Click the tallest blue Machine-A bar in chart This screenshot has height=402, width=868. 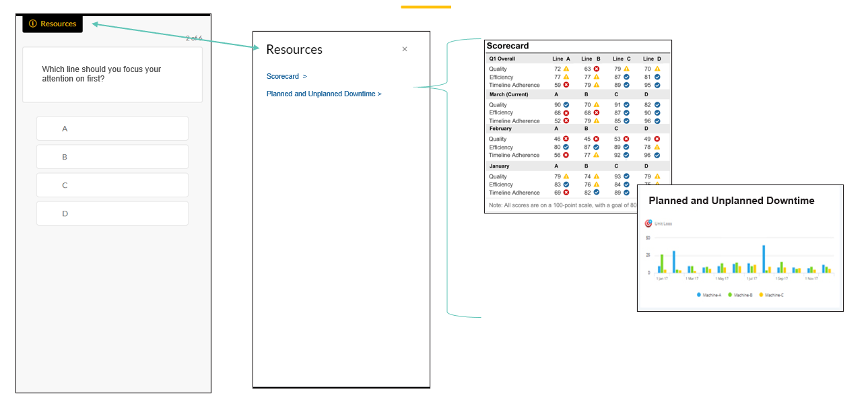(x=764, y=259)
